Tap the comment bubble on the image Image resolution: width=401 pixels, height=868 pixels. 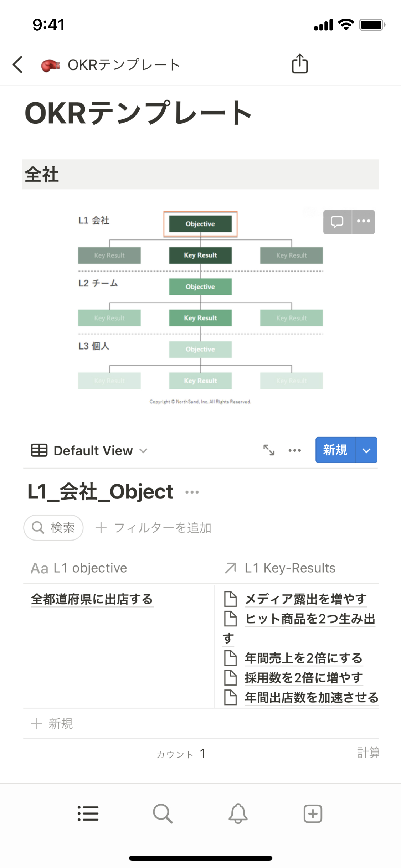pos(337,222)
